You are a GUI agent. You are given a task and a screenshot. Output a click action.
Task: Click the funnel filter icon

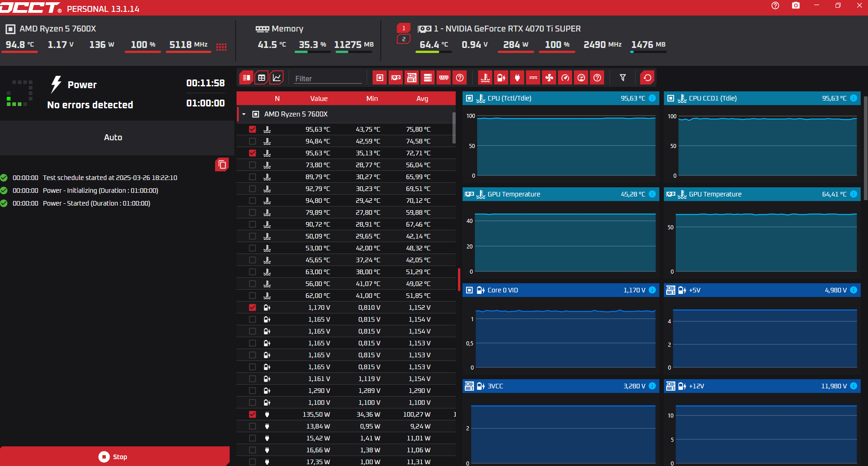click(x=623, y=78)
